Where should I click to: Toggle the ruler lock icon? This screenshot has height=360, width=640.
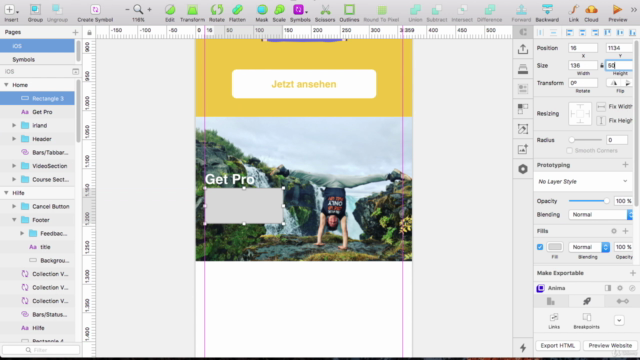point(89,32)
